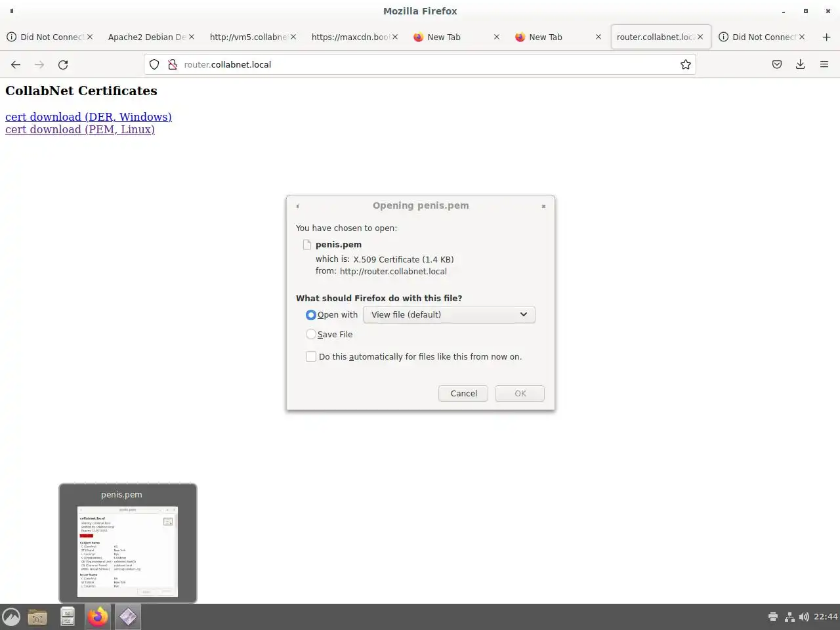Confirm the dialog with OK
The width and height of the screenshot is (840, 630).
[520, 393]
